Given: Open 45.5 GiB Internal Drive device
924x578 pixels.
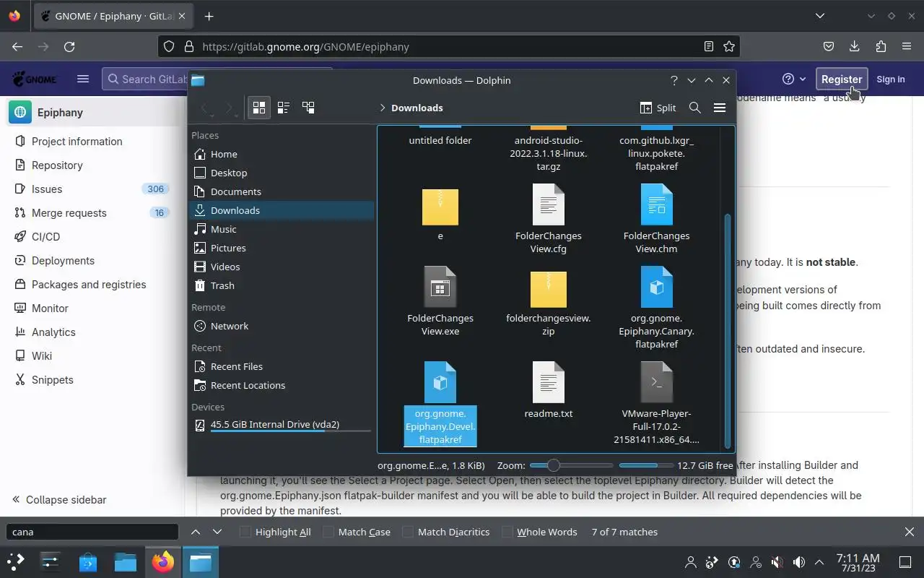Looking at the screenshot, I should tap(282, 425).
